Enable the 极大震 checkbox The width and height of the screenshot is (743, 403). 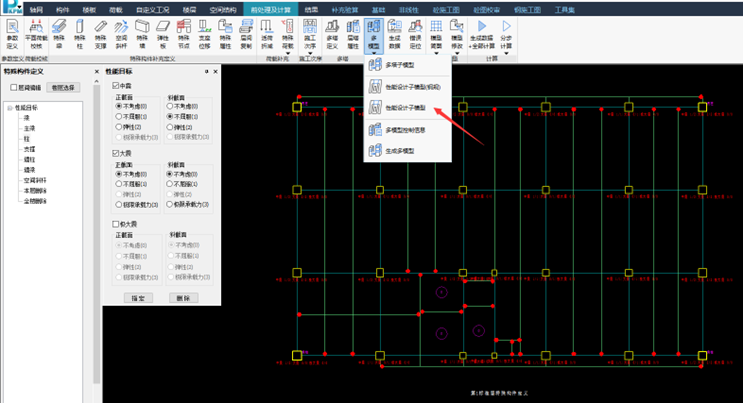click(116, 224)
